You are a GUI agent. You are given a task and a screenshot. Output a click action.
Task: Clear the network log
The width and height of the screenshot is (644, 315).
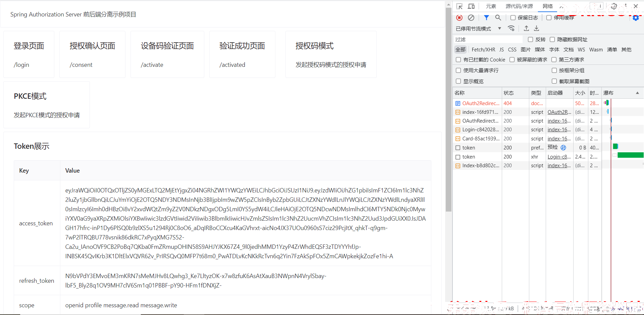(471, 18)
